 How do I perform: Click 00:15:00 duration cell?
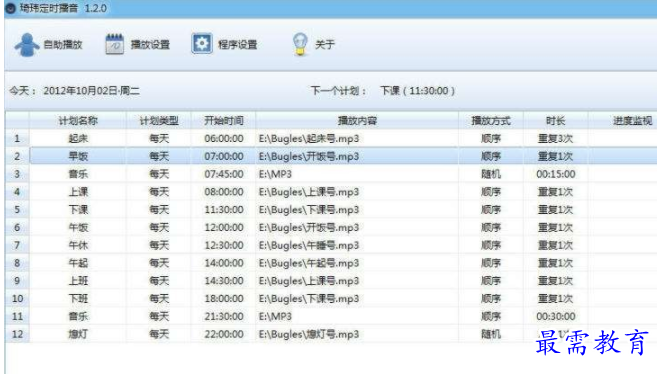[x=556, y=174]
